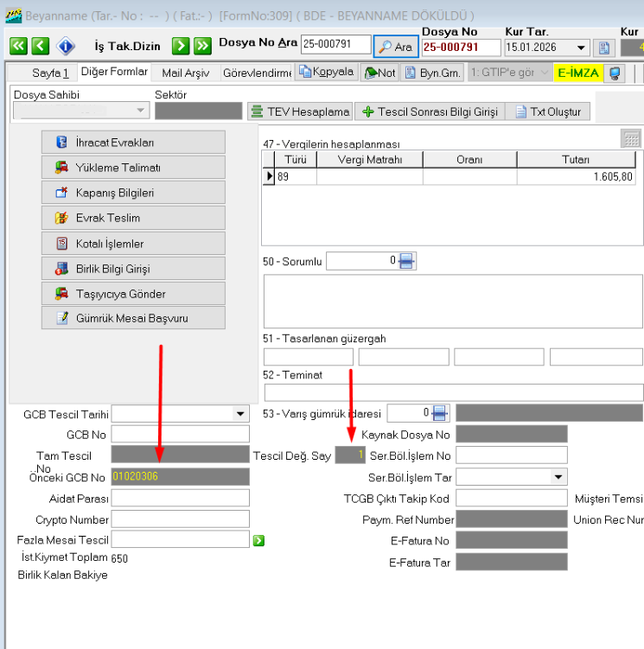Open lookup button beside 50 - Sorumlu
The height and width of the screenshot is (649, 644).
pos(406,261)
